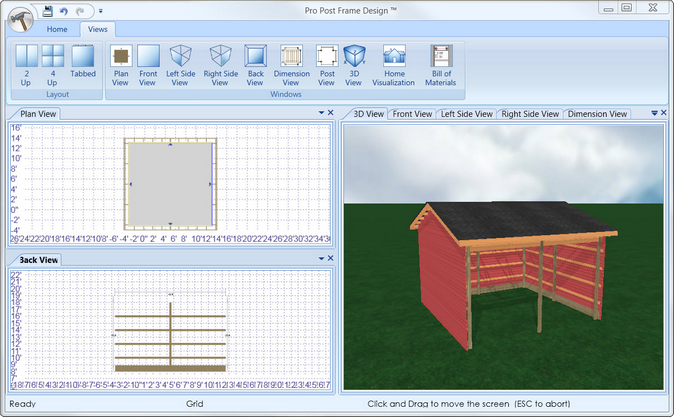Open the quick access toolbar customize dropdown
The height and width of the screenshot is (417, 674).
(101, 11)
